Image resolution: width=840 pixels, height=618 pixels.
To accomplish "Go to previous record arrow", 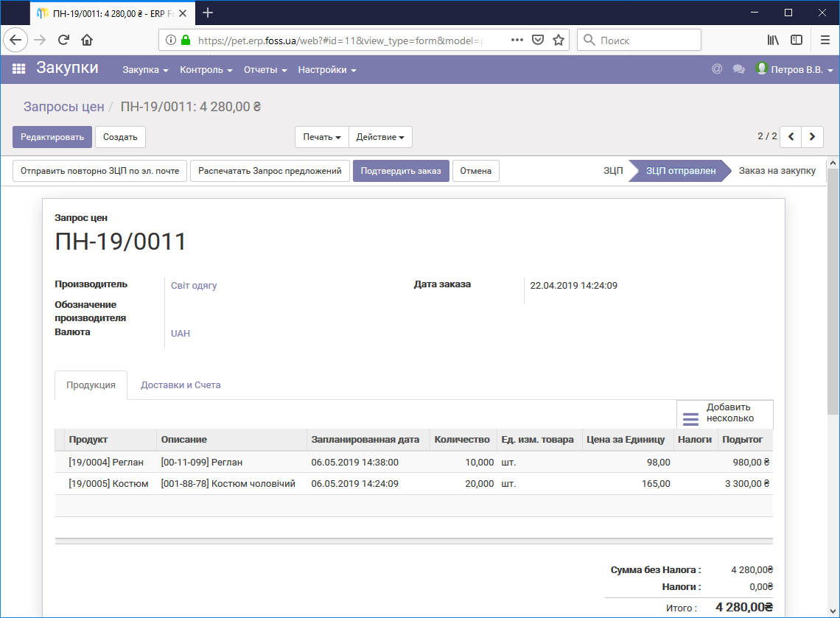I will (x=791, y=137).
